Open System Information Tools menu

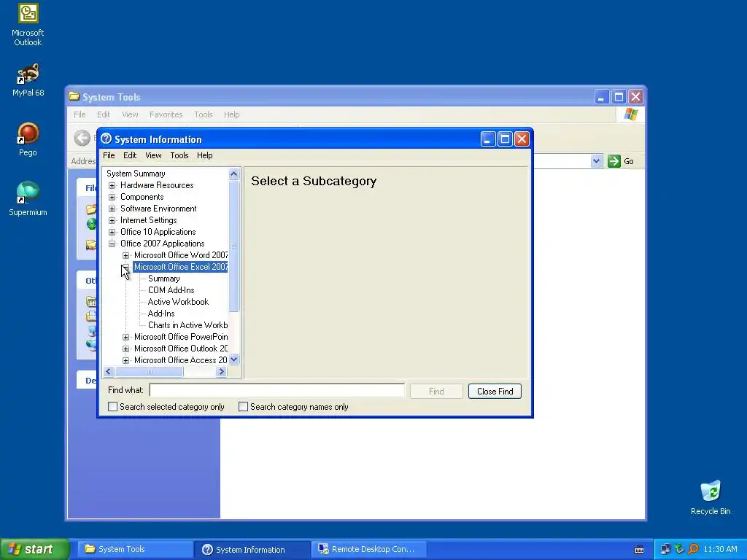(x=179, y=155)
